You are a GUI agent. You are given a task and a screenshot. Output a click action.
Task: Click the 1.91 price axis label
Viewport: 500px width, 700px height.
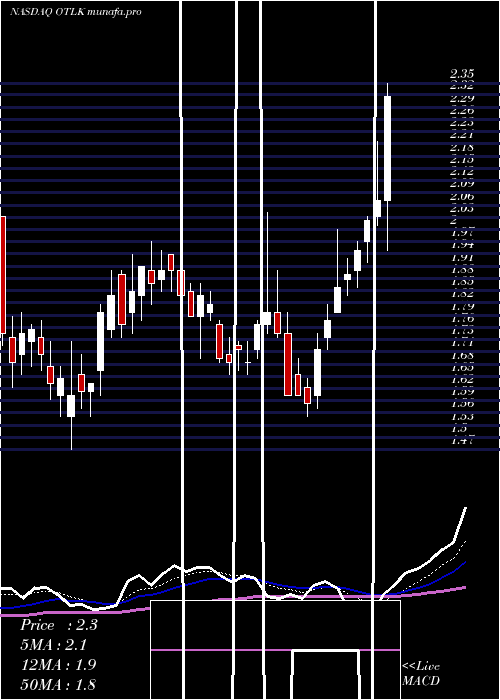point(462,258)
